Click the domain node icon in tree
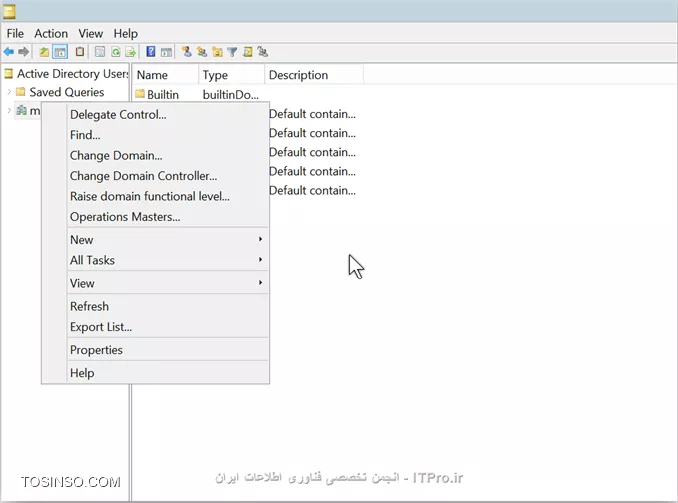The image size is (678, 503). pos(21,110)
